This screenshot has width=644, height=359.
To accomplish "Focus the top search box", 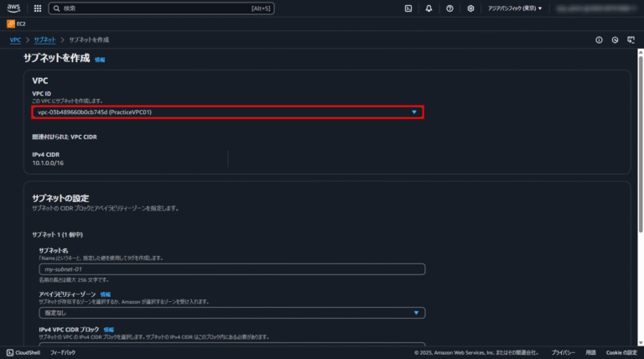I will (x=159, y=8).
